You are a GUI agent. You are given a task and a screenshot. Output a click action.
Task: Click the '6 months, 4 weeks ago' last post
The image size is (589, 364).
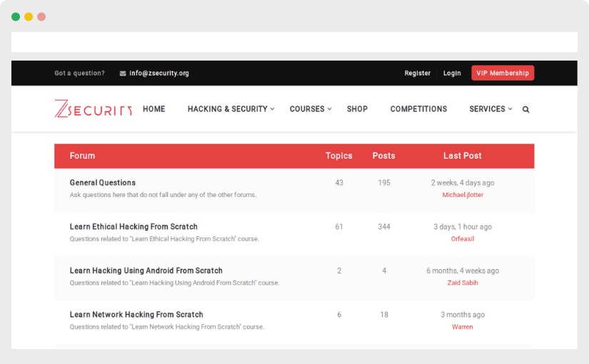point(463,271)
